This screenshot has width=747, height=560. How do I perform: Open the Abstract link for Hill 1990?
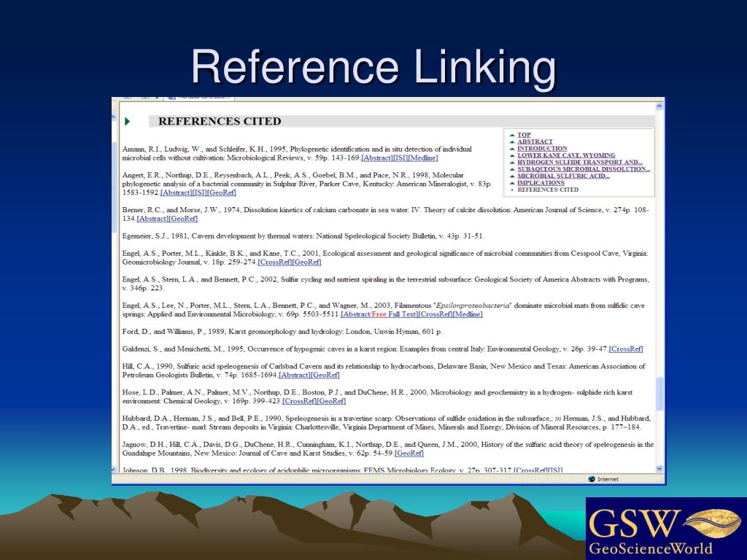click(294, 376)
